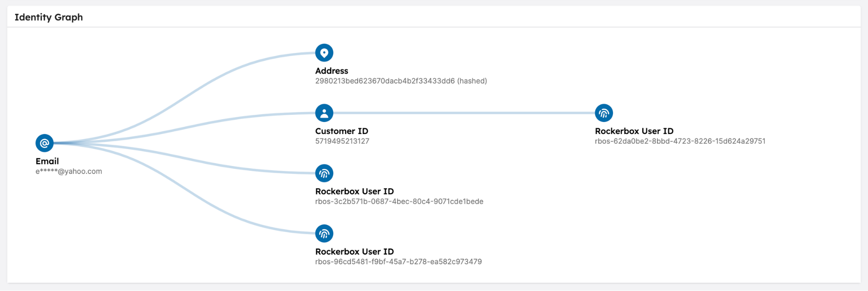Viewport: 868px width, 291px height.
Task: Select the e*****@yahoo.com value
Action: coord(69,171)
